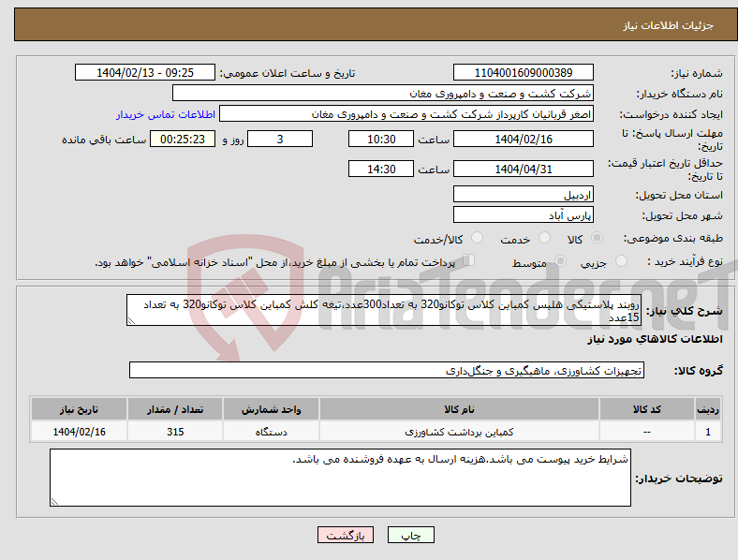Click the کد کالا column header
The height and width of the screenshot is (560, 738).
click(647, 409)
